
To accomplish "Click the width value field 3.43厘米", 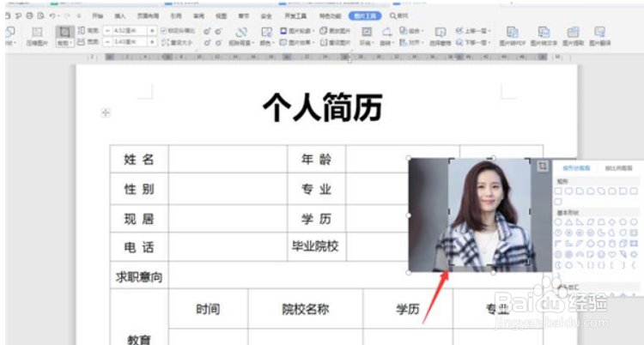I will [130, 42].
